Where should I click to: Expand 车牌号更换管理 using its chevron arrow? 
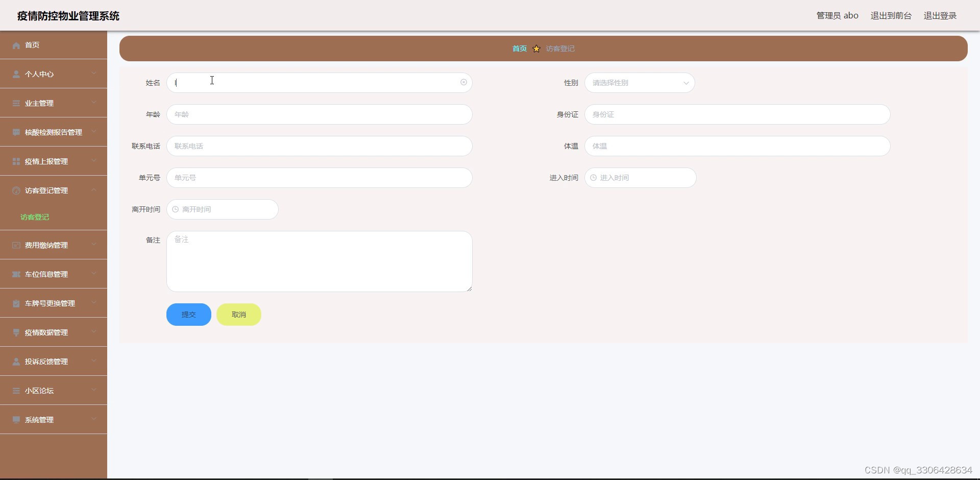tap(94, 303)
